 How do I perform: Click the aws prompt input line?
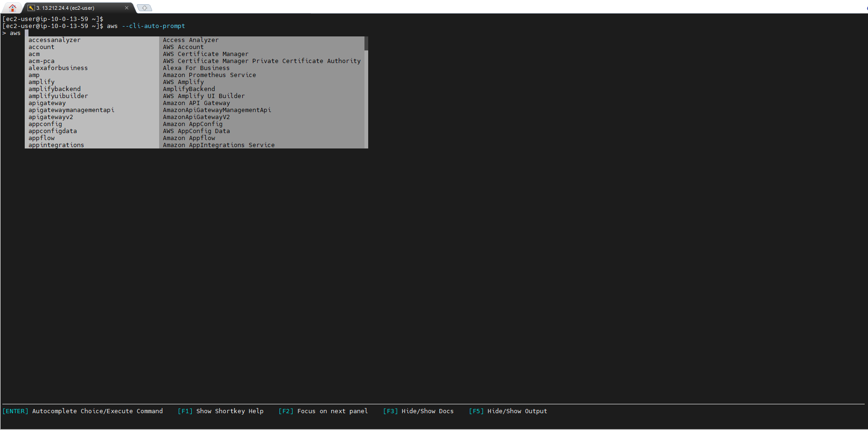coord(15,33)
